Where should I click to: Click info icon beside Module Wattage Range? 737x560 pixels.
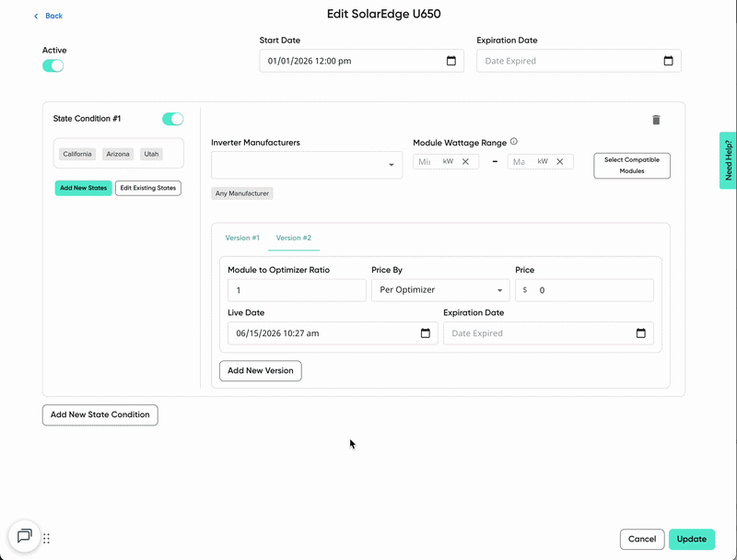[x=514, y=142]
